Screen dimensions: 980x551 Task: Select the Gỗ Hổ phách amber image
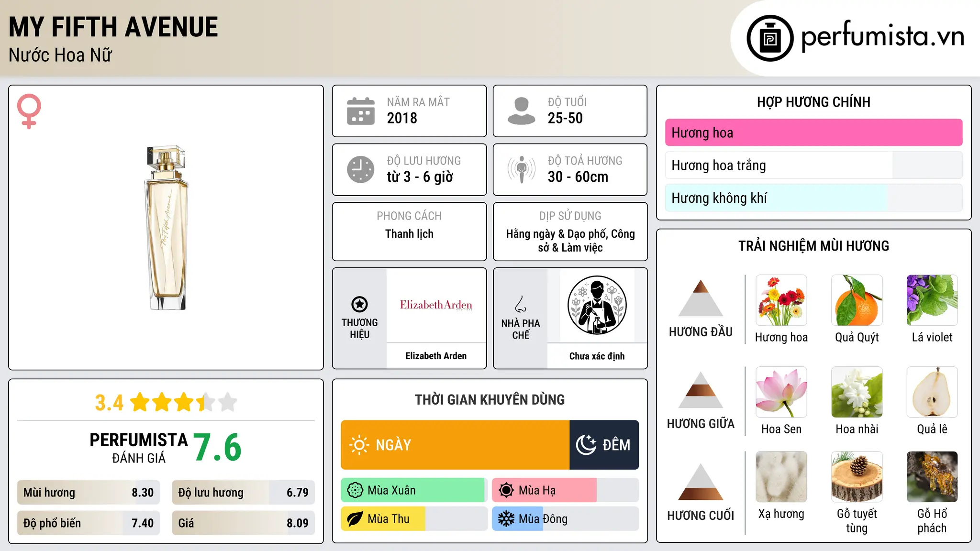932,477
